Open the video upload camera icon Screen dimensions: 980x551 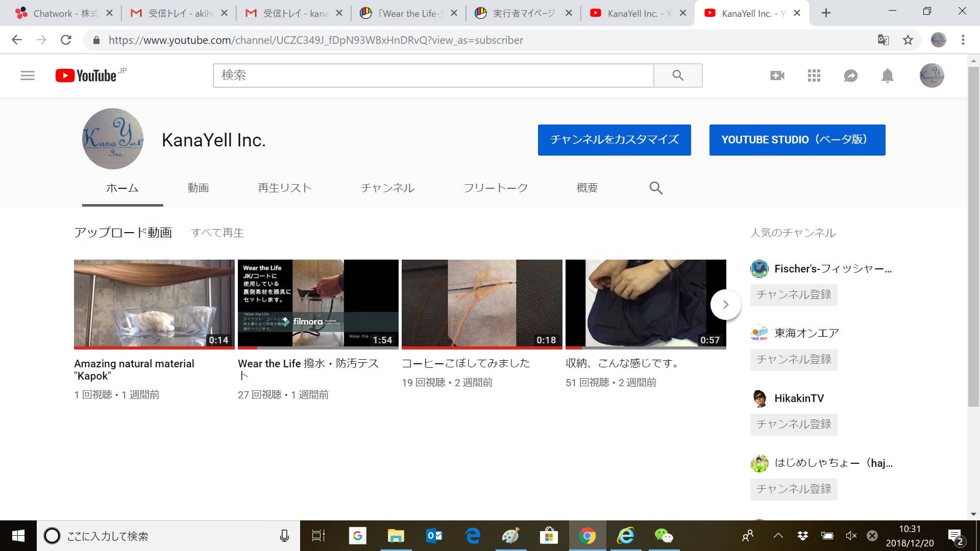(777, 76)
